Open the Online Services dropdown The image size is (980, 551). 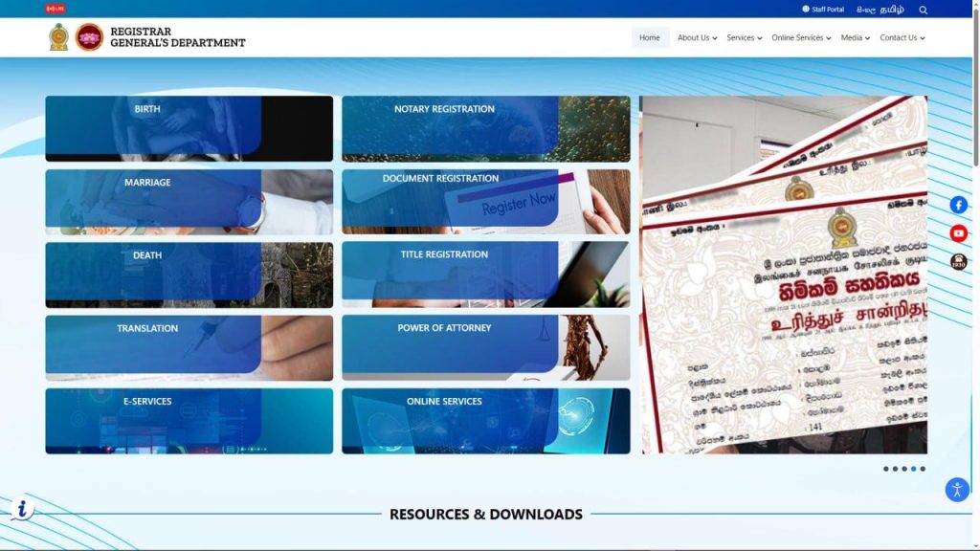801,38
